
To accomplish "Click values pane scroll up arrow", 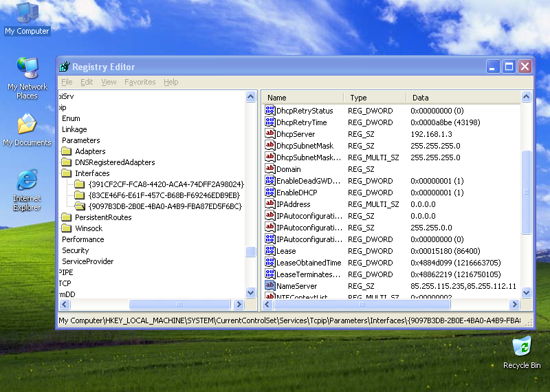I will coord(526,96).
